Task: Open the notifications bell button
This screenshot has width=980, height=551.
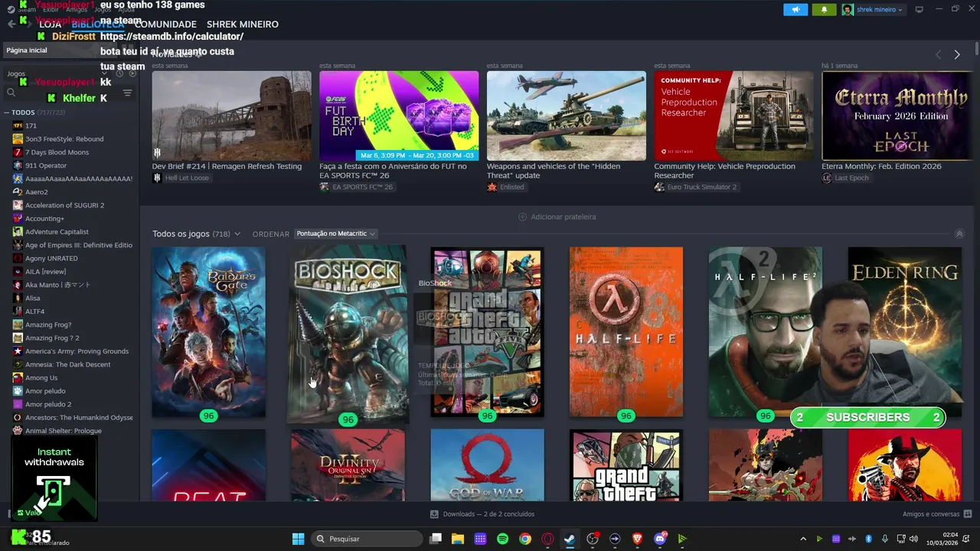Action: click(824, 9)
